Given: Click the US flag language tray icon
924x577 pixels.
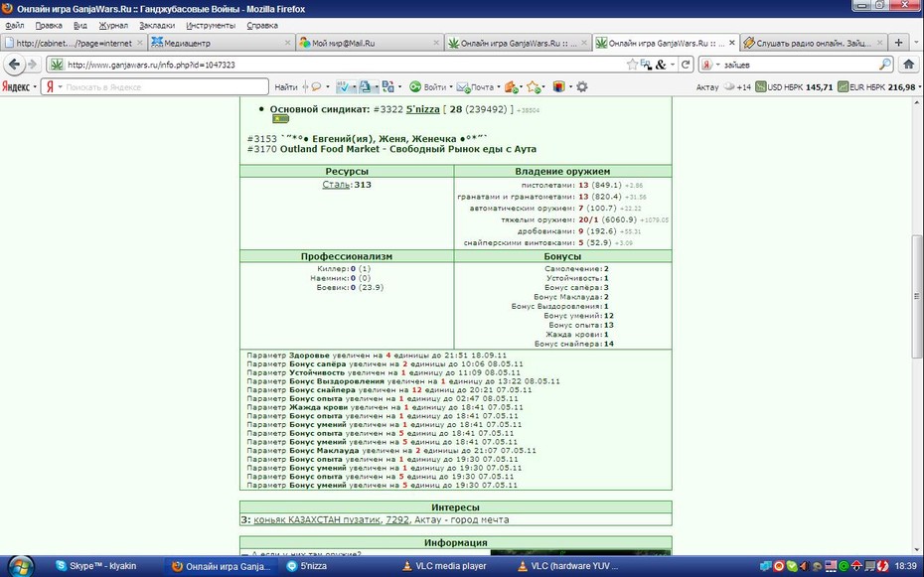Looking at the screenshot, I should 831,566.
